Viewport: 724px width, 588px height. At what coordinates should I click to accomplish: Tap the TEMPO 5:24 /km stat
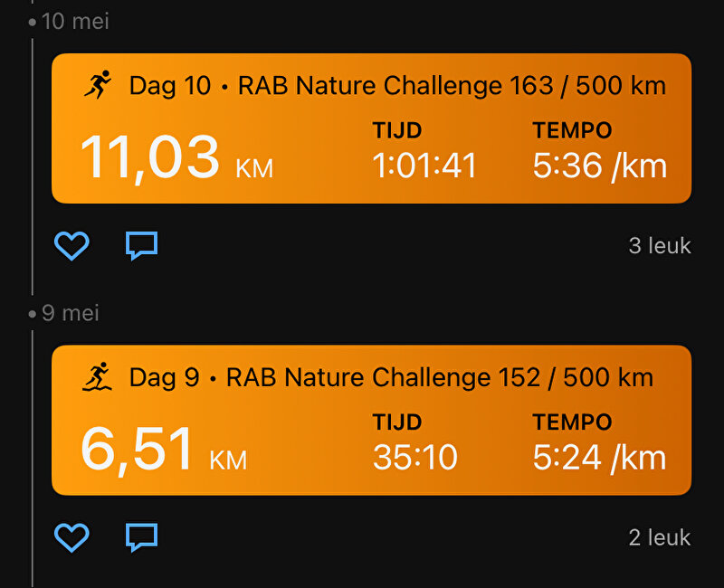click(599, 442)
